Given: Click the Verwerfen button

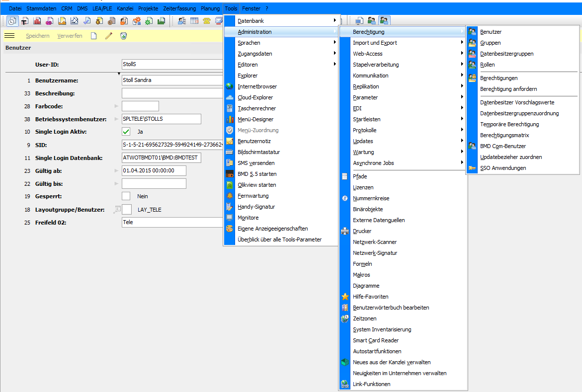Looking at the screenshot, I should [x=70, y=36].
